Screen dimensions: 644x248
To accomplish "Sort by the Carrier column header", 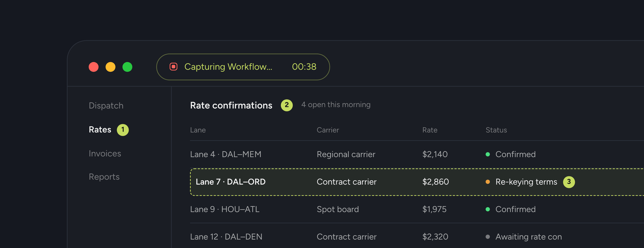I will (x=328, y=130).
